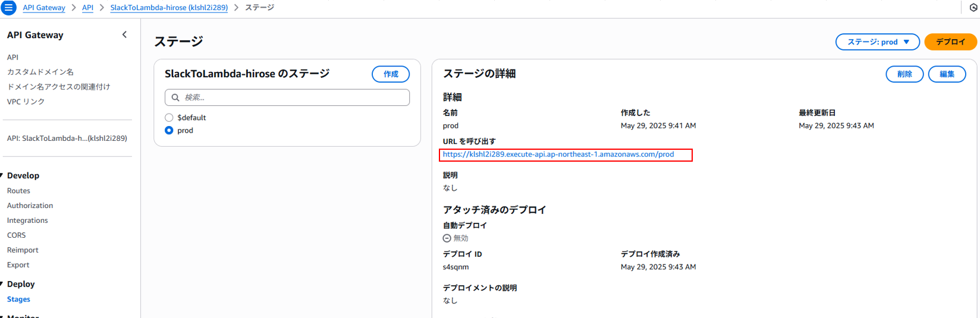Open ドメイン名アクセスの関連付け in sidebar

58,87
